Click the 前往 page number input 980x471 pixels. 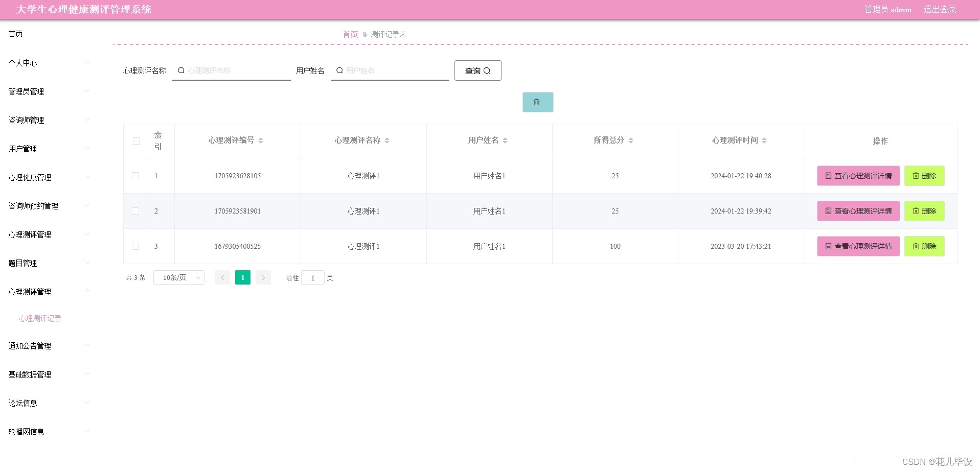tap(313, 277)
